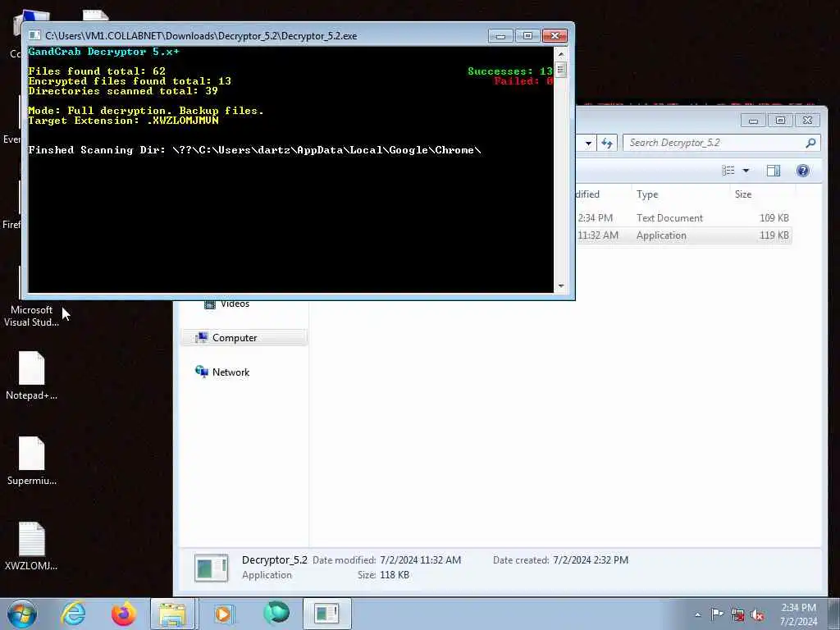840x630 pixels.
Task: Sort by the Date modified column header
Action: coord(603,194)
